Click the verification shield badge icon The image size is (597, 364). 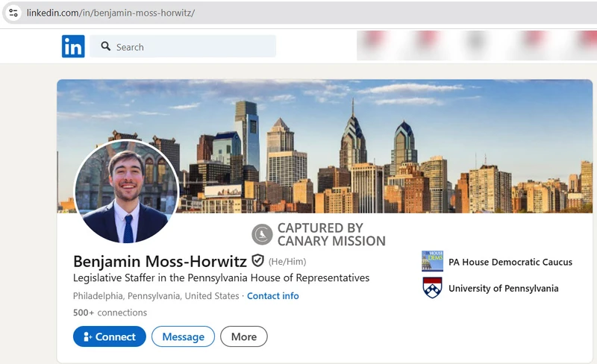pos(257,261)
